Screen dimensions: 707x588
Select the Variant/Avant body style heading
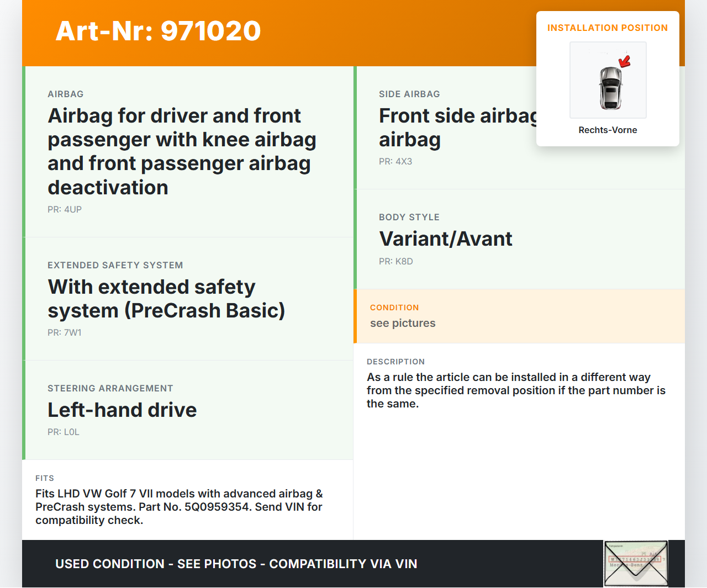[445, 239]
